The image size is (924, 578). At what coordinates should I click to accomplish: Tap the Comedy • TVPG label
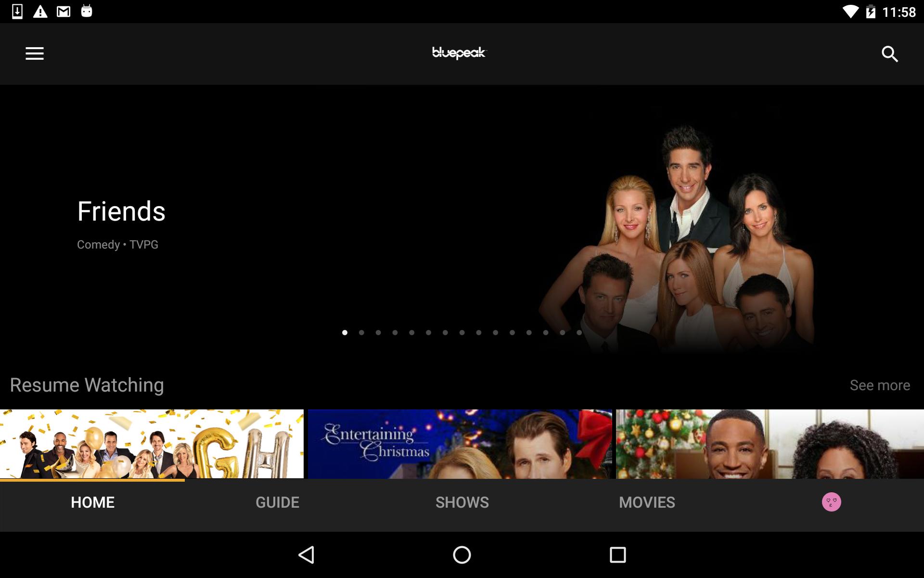(x=117, y=245)
